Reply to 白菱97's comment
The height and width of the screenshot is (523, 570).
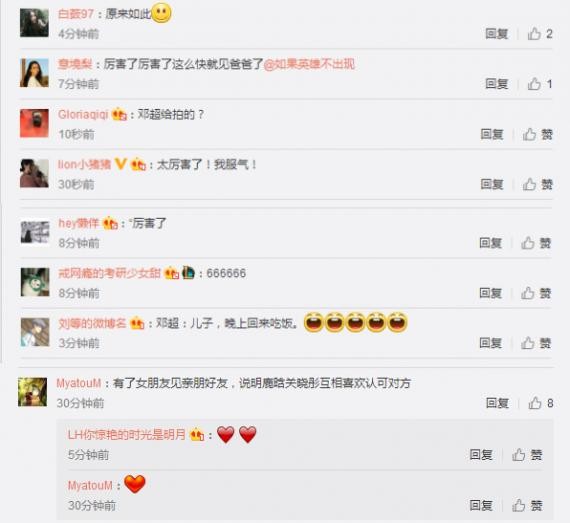click(x=497, y=34)
